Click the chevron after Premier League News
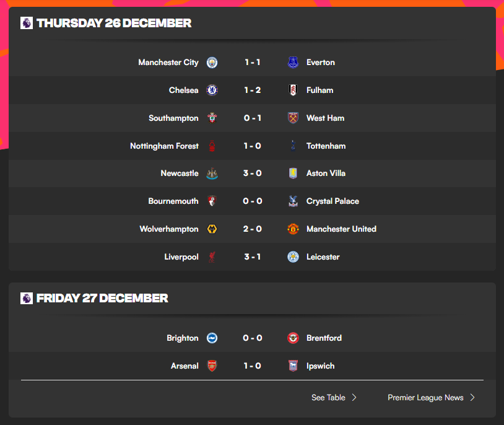 (x=472, y=398)
